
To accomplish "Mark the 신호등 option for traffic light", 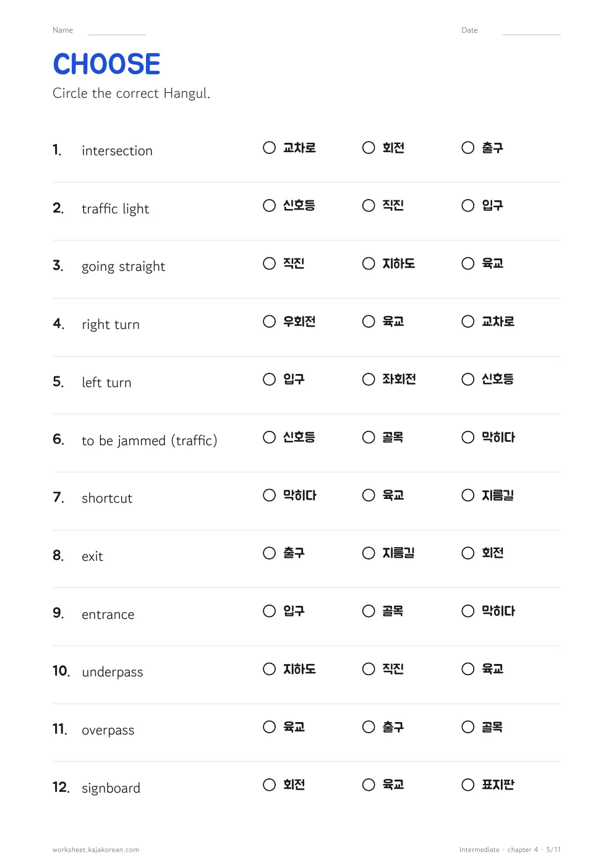I will click(269, 205).
